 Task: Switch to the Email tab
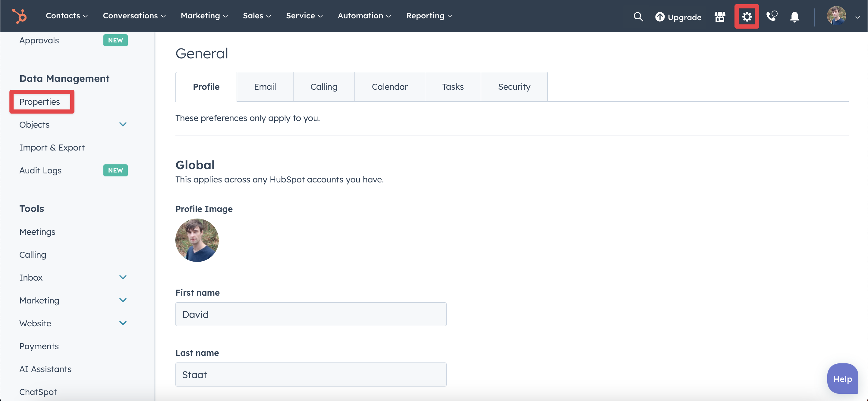pos(265,86)
